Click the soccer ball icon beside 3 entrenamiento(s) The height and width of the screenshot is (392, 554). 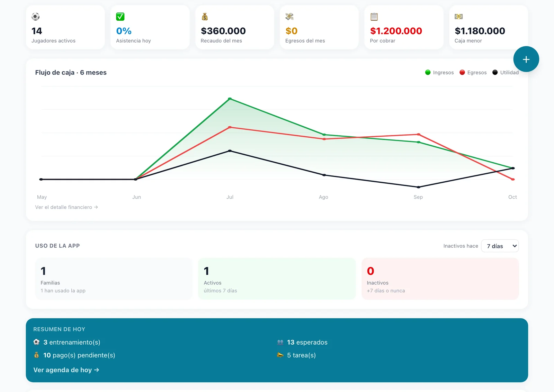point(37,342)
